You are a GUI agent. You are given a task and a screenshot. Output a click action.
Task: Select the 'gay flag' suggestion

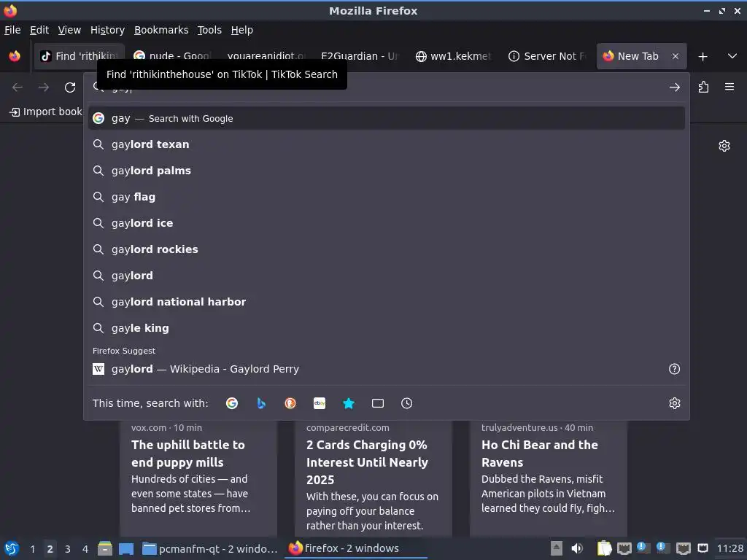coord(387,197)
